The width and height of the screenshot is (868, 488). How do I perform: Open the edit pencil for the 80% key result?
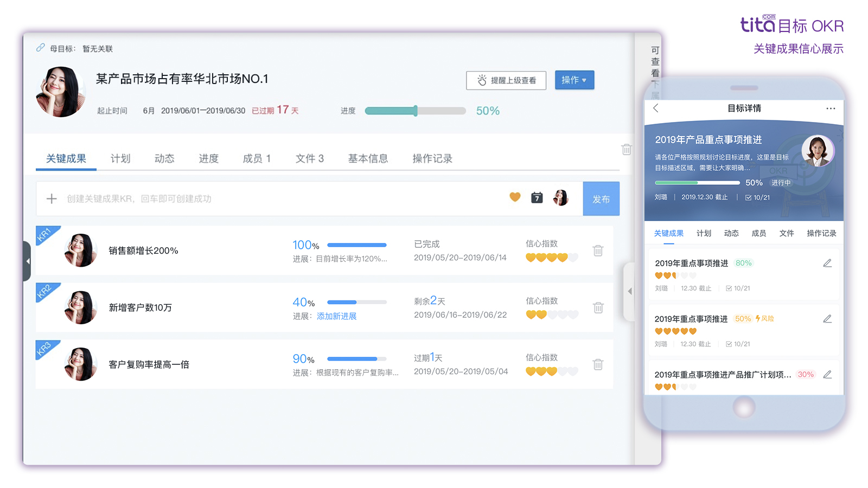827,263
